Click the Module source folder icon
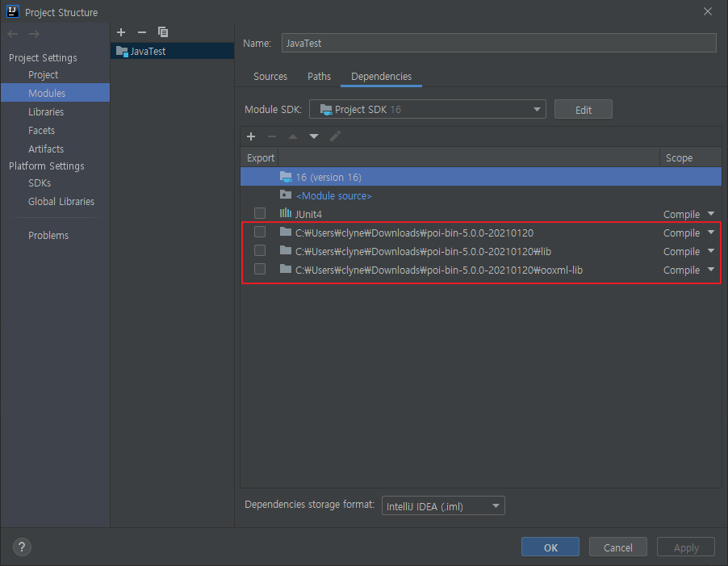This screenshot has height=566, width=728. click(x=286, y=195)
